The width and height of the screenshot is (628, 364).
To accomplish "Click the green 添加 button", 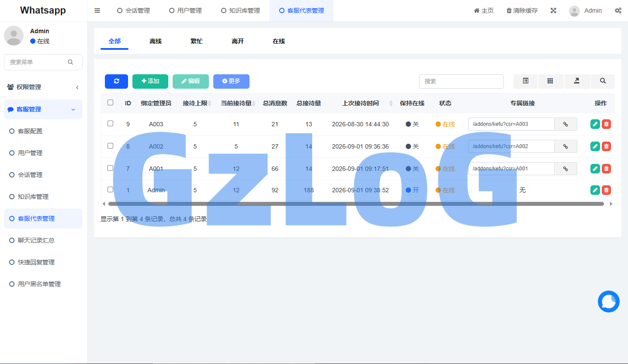I will click(150, 81).
